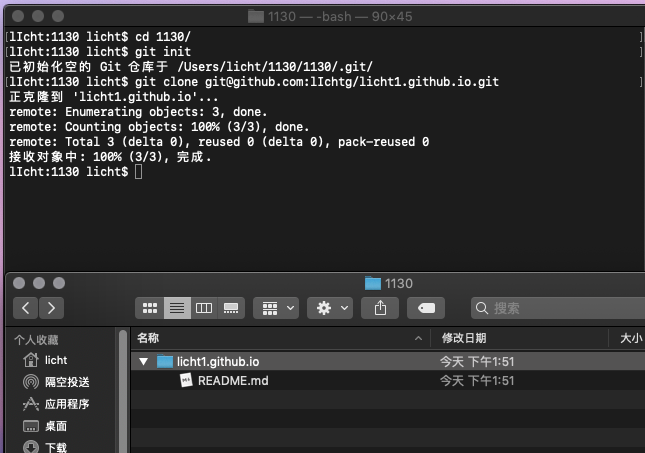Close the Finder window

tap(19, 283)
